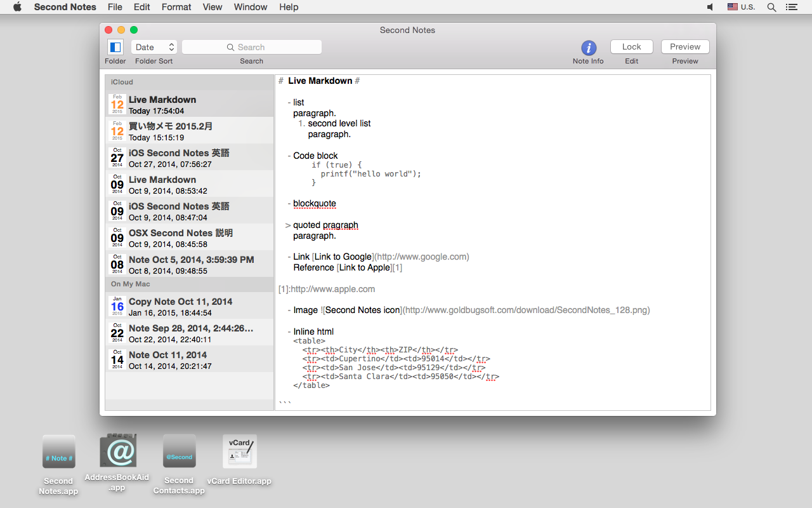
Task: Open the Notification Center icon
Action: click(x=791, y=7)
